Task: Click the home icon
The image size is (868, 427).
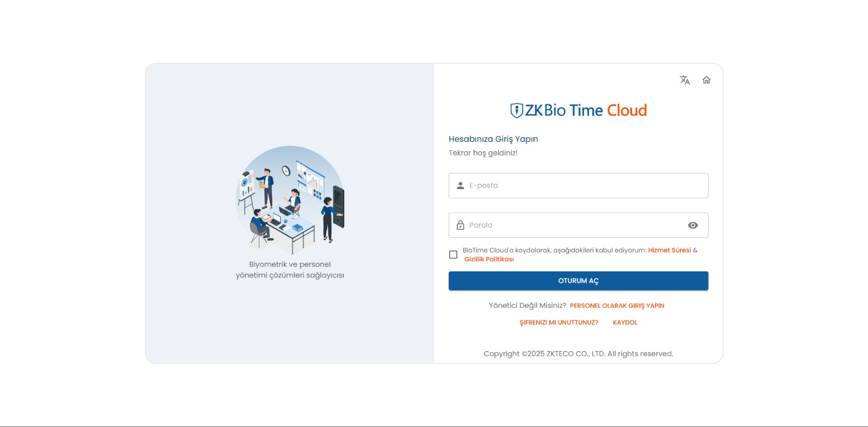Action: 706,80
